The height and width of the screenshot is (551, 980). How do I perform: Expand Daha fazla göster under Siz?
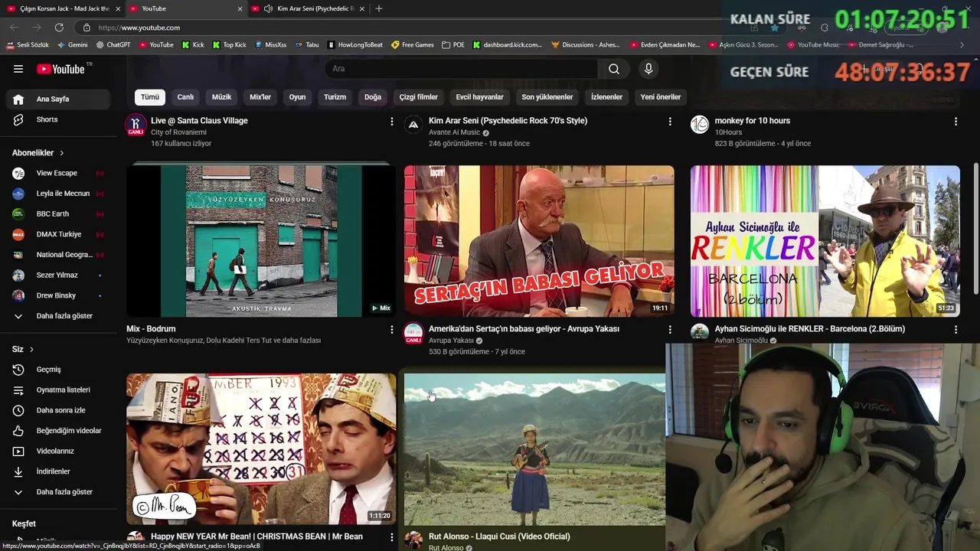[x=59, y=492]
